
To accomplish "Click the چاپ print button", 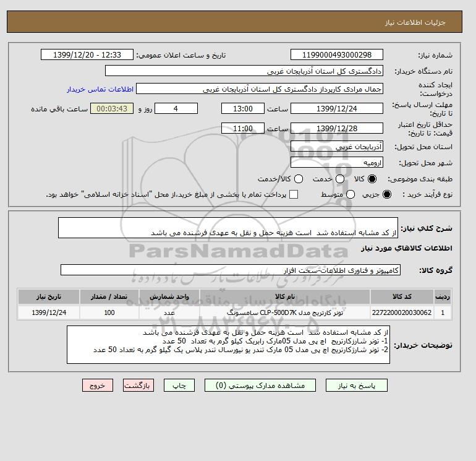I will coord(179,386).
